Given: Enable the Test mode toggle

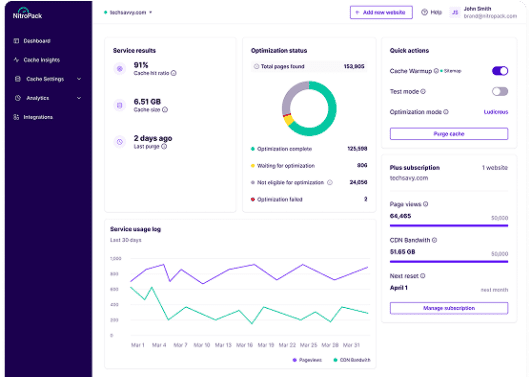Looking at the screenshot, I should pyautogui.click(x=500, y=91).
